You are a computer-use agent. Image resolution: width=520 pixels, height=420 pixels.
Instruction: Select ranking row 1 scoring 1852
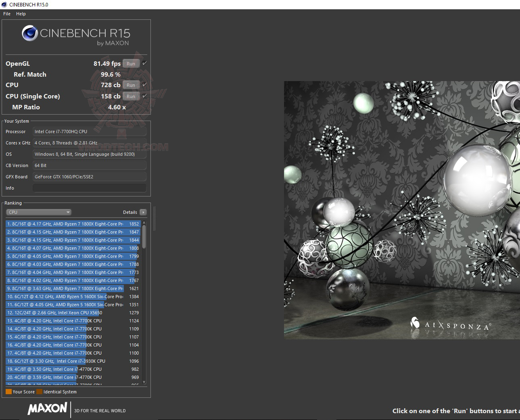pos(73,224)
